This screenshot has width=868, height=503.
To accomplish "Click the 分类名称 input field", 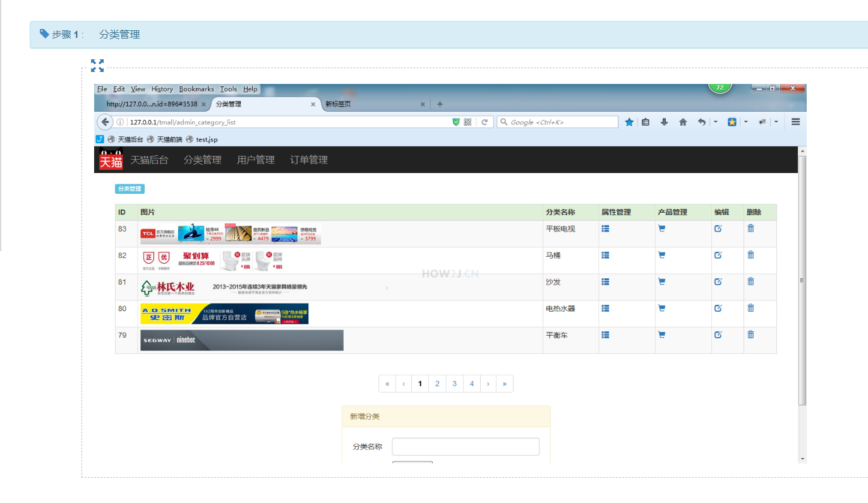I will (x=466, y=447).
